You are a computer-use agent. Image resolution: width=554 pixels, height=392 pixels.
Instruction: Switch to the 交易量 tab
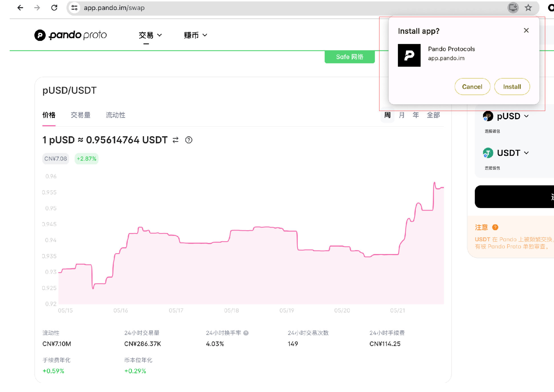pyautogui.click(x=80, y=115)
